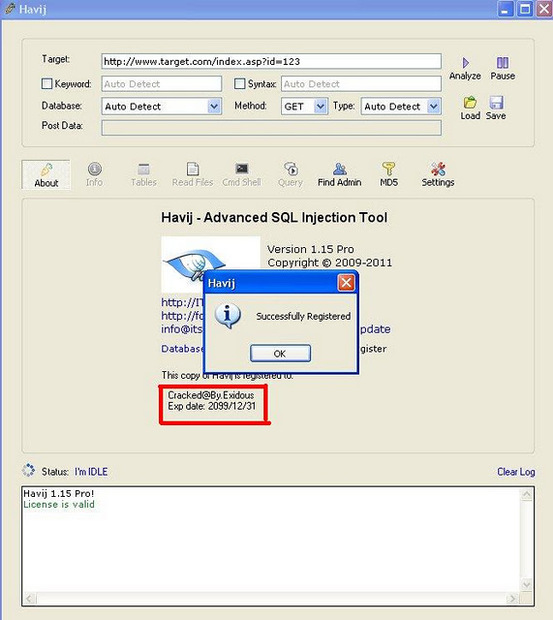Select the info@ email link
The image size is (553, 620).
click(182, 329)
